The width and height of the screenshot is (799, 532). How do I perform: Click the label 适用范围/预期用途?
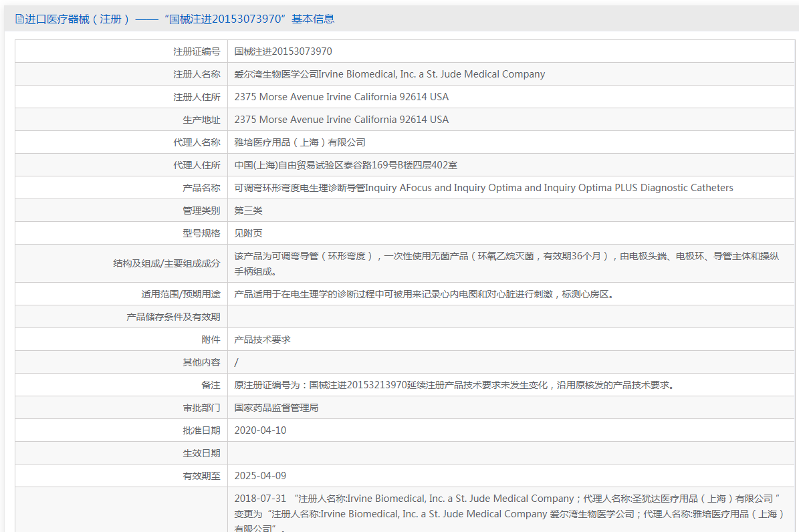pos(181,295)
